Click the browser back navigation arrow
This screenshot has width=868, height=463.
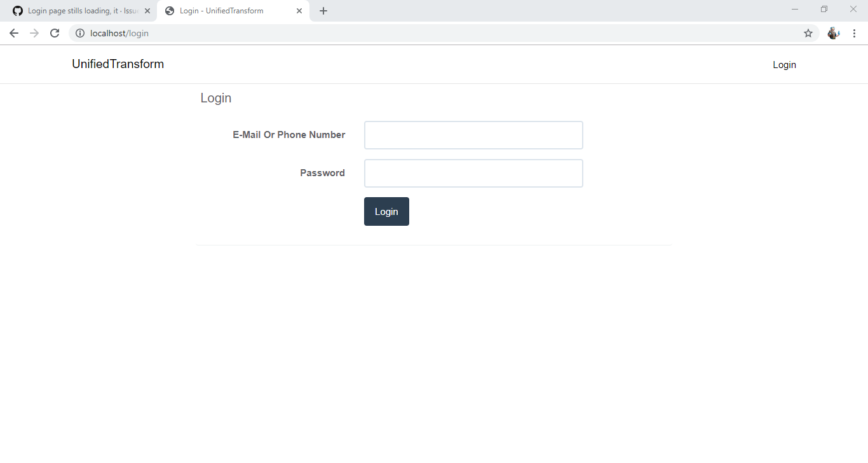[14, 33]
